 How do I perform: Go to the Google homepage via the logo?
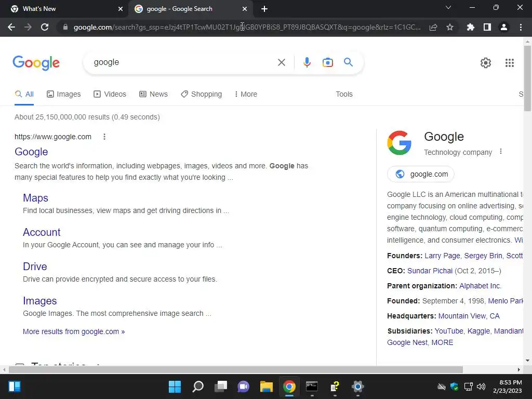[36, 63]
